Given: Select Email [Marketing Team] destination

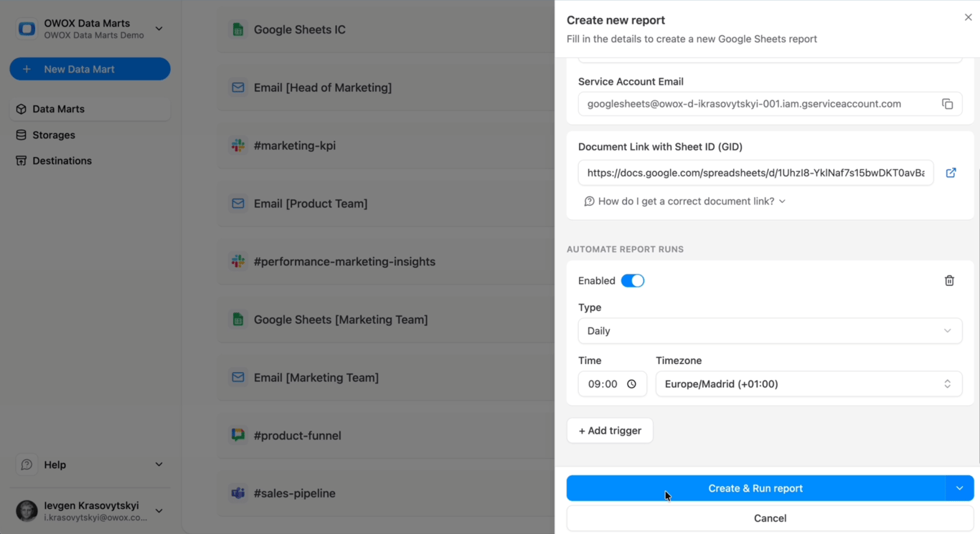Looking at the screenshot, I should pos(386,377).
